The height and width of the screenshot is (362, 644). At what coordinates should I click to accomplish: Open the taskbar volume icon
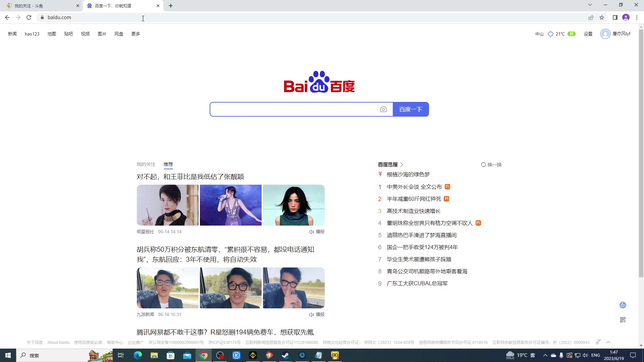click(585, 355)
